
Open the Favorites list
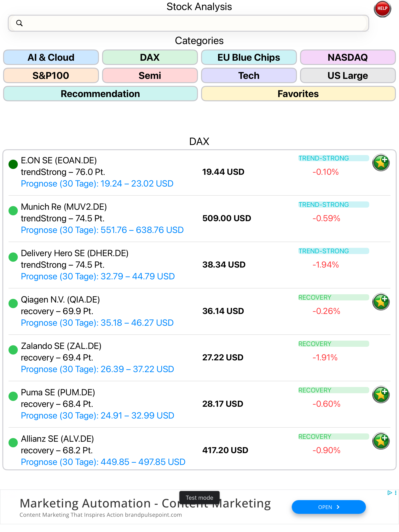click(298, 94)
